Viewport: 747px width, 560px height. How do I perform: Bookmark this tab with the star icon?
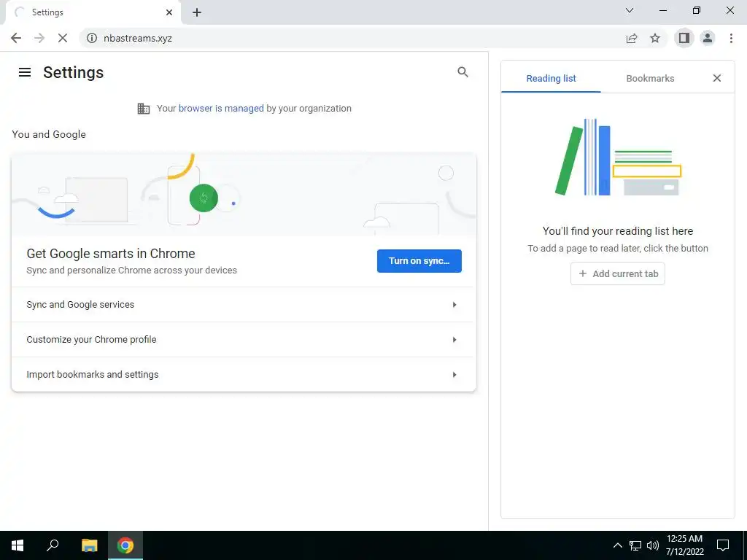[655, 38]
